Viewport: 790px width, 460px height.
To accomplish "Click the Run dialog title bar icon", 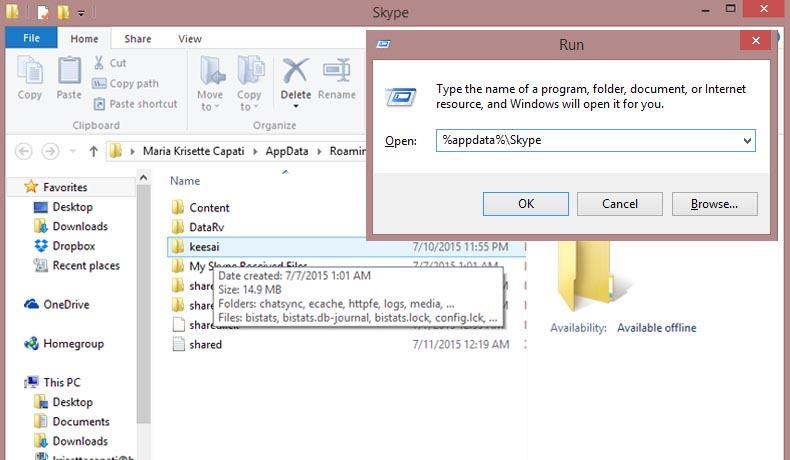I will click(x=383, y=44).
